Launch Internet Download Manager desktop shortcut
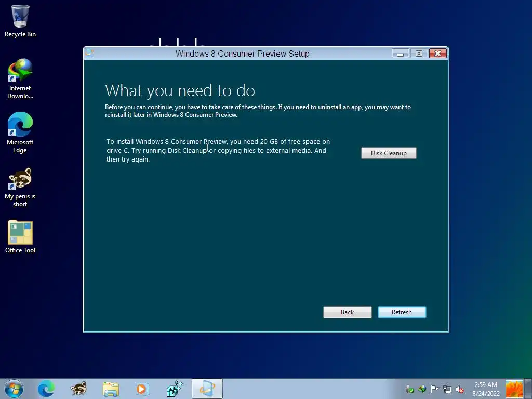The image size is (532, 399). [20, 79]
